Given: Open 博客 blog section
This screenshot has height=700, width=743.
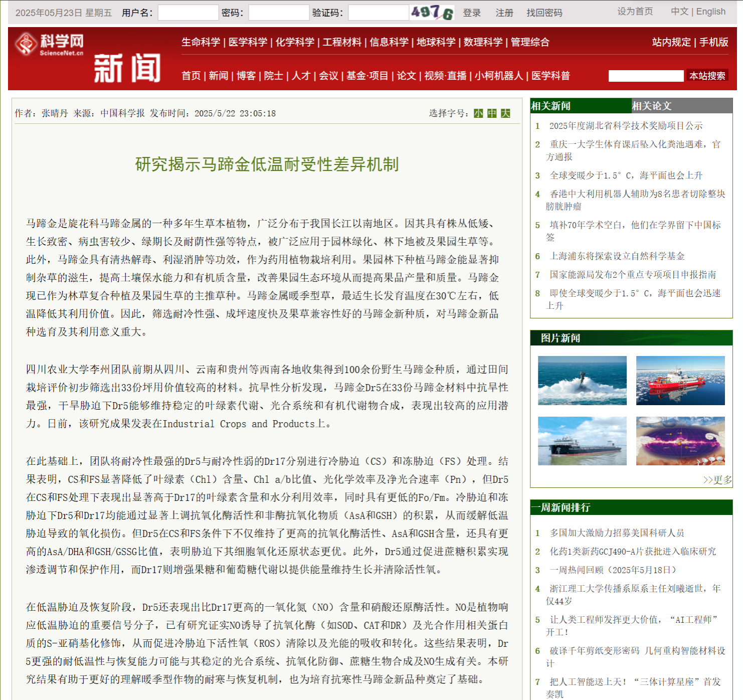Looking at the screenshot, I should (x=246, y=76).
